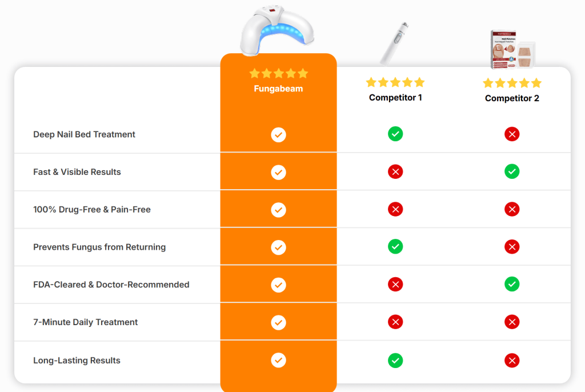Click Competitor 1 green check for Deep Nail Bed
Screen dimensions: 585x392
click(x=395, y=134)
